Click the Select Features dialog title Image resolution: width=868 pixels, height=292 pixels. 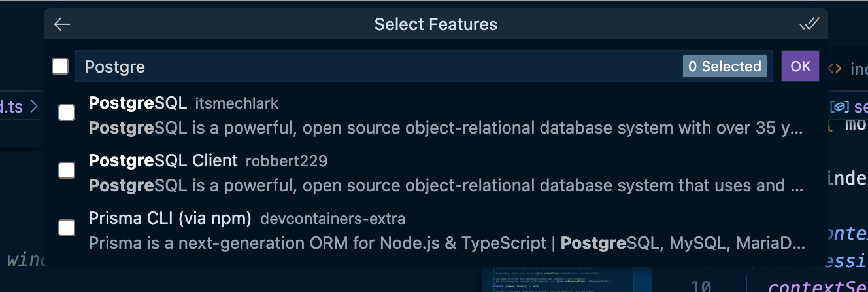pos(435,24)
